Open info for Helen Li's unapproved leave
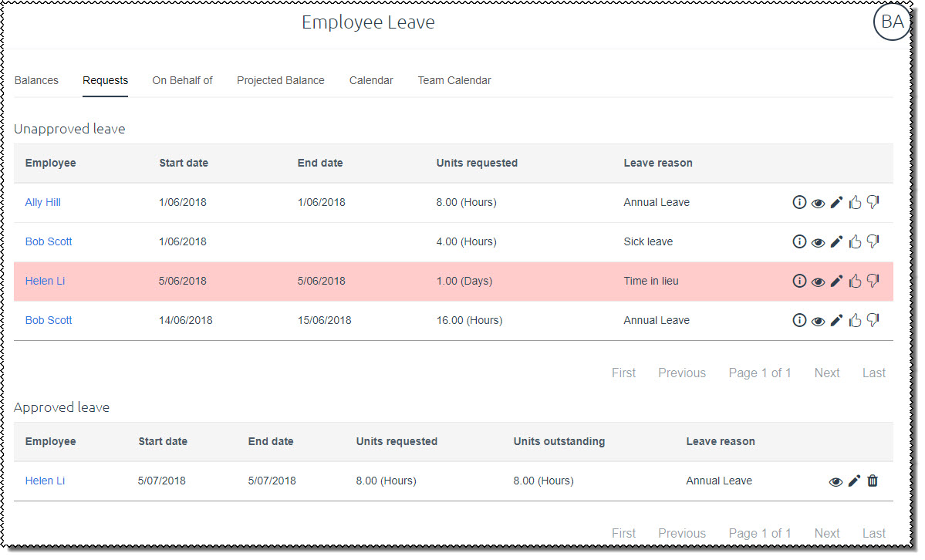 [799, 281]
